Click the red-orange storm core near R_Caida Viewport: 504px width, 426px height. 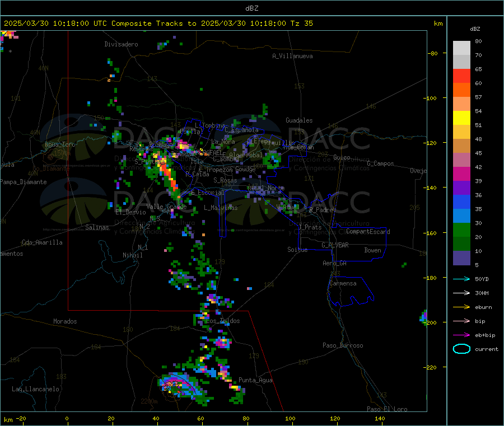coord(169,175)
